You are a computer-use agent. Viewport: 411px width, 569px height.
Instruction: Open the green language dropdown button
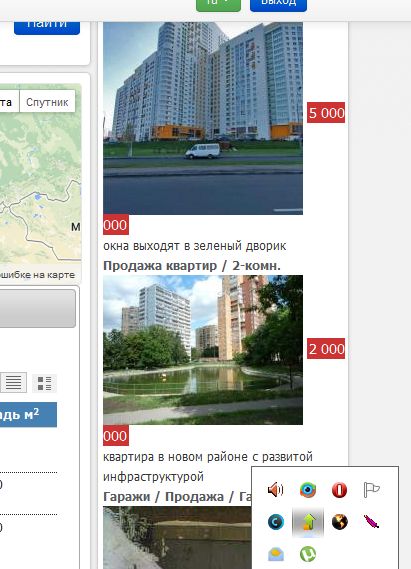click(218, 4)
